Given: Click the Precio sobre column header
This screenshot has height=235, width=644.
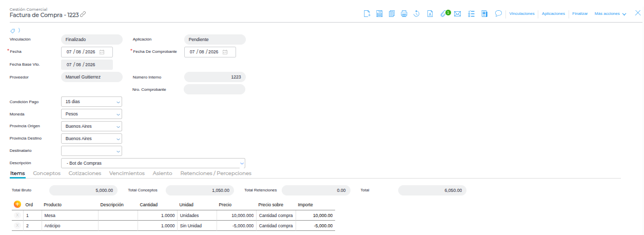Looking at the screenshot, I should pyautogui.click(x=271, y=205).
